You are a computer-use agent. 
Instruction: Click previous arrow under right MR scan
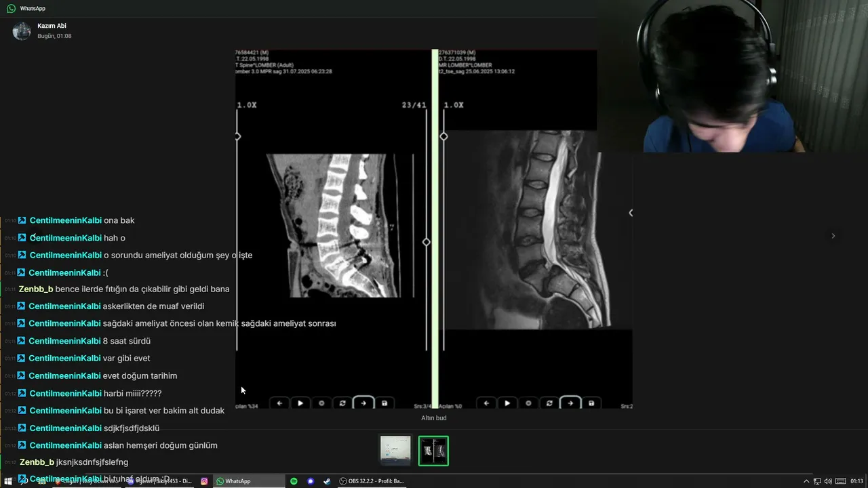point(486,403)
